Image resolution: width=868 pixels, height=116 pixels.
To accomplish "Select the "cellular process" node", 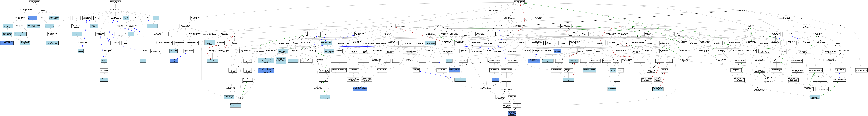I will point(391,26).
